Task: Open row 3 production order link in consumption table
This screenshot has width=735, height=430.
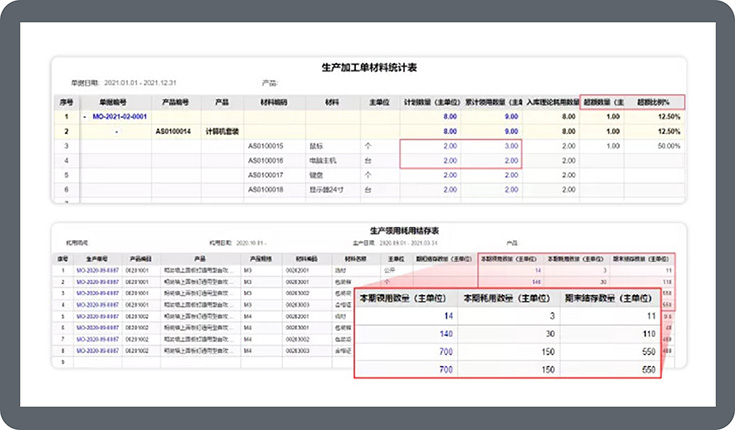Action: pyautogui.click(x=98, y=294)
